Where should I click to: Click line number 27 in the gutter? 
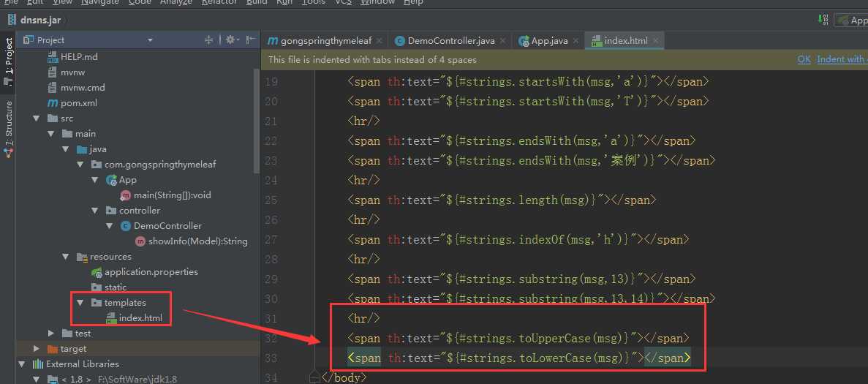tap(272, 240)
